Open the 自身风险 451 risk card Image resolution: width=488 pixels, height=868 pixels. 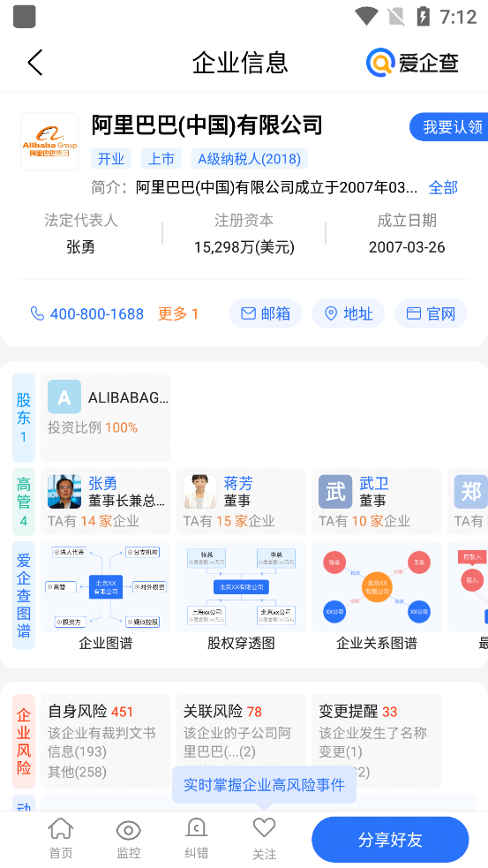[x=106, y=741]
